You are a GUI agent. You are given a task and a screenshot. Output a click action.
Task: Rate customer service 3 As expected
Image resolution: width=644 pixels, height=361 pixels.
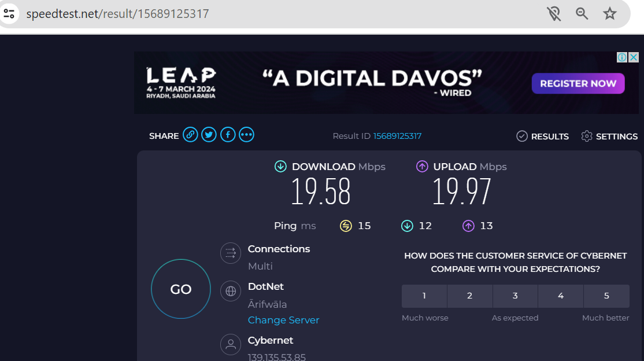[515, 296]
